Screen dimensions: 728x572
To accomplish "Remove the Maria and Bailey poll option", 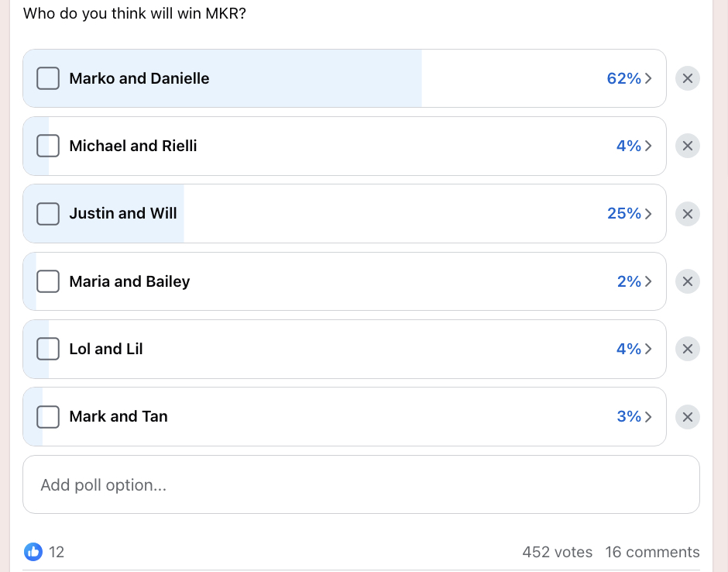I will coord(688,281).
